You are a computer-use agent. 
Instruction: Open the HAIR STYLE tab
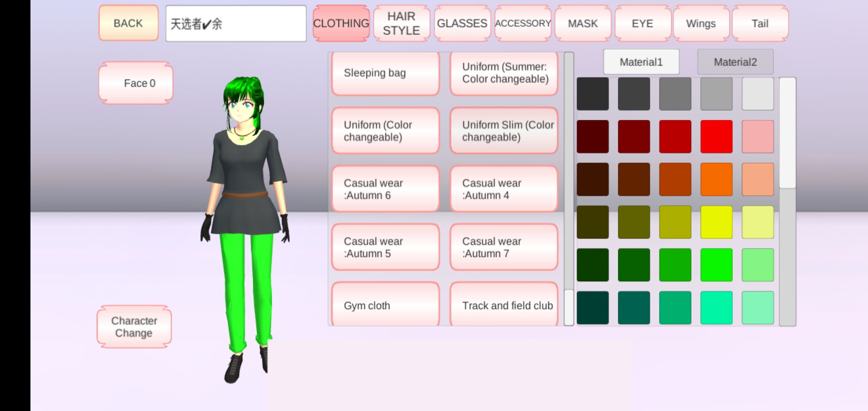401,23
